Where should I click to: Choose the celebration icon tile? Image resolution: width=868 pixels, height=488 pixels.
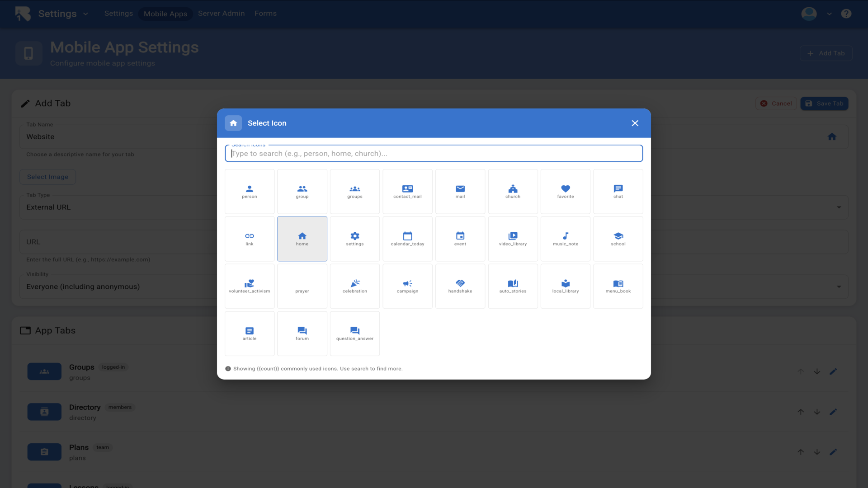coord(354,286)
